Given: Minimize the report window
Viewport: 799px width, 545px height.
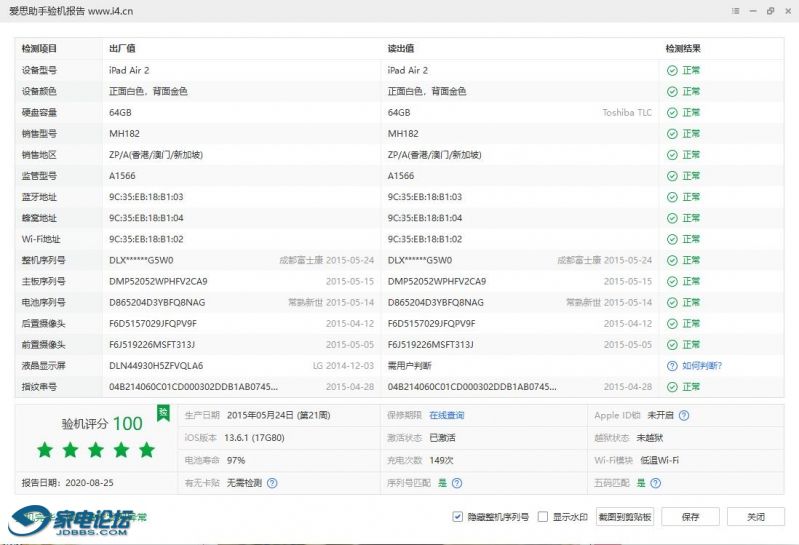Looking at the screenshot, I should click(x=753, y=11).
